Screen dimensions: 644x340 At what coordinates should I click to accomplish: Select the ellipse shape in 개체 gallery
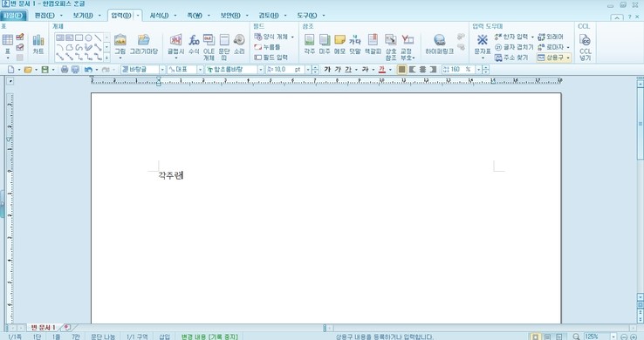point(88,37)
